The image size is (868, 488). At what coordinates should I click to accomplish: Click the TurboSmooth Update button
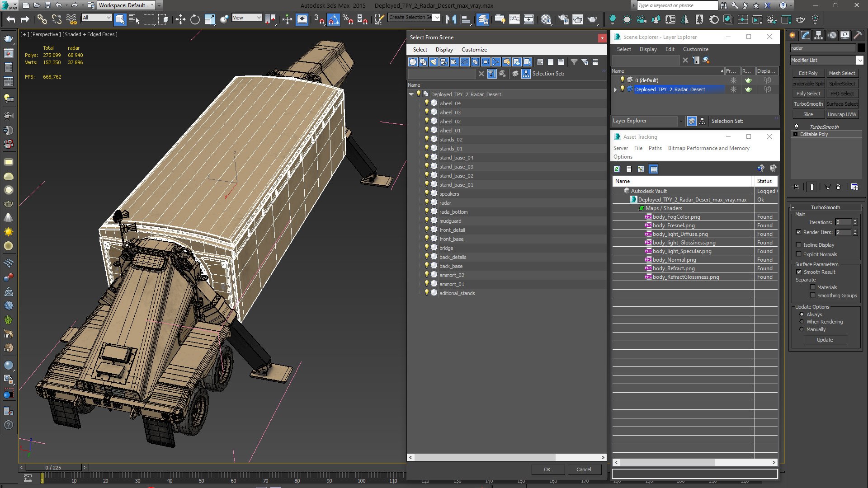point(825,340)
